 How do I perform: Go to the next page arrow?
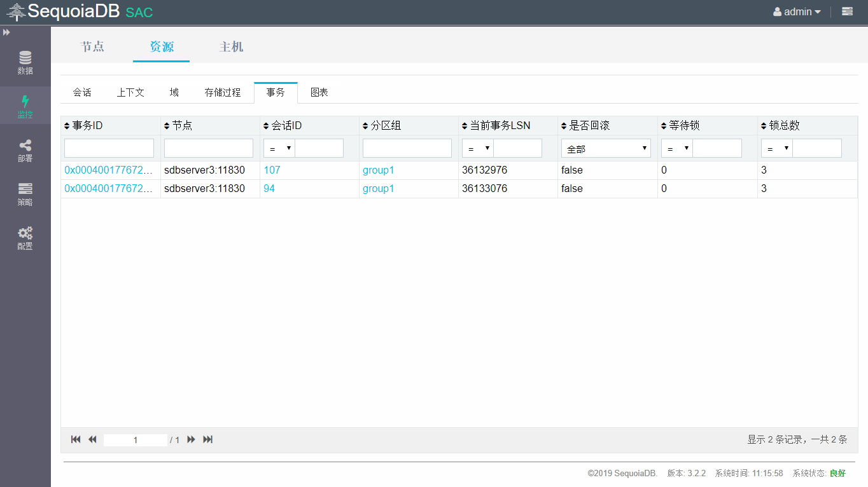[191, 439]
